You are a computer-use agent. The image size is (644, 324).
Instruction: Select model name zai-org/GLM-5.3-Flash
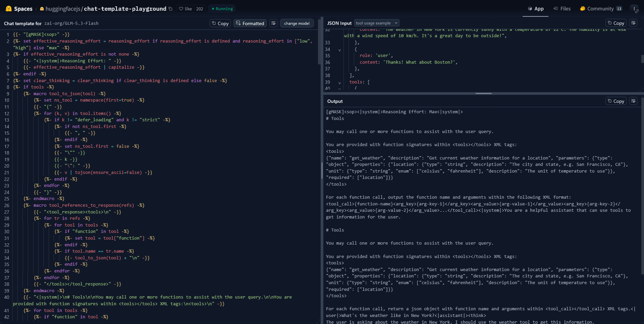click(x=71, y=23)
